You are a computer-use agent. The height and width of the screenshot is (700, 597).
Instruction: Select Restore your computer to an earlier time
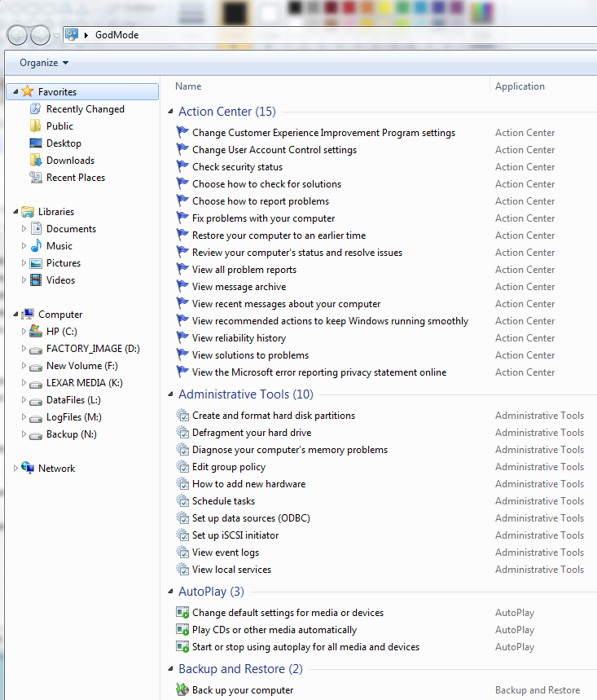click(279, 236)
